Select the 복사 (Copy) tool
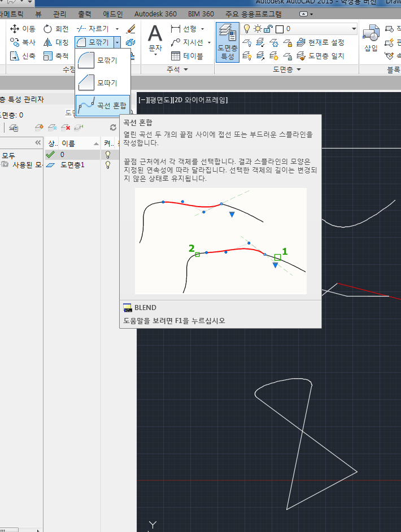The width and height of the screenshot is (401, 532). point(23,42)
